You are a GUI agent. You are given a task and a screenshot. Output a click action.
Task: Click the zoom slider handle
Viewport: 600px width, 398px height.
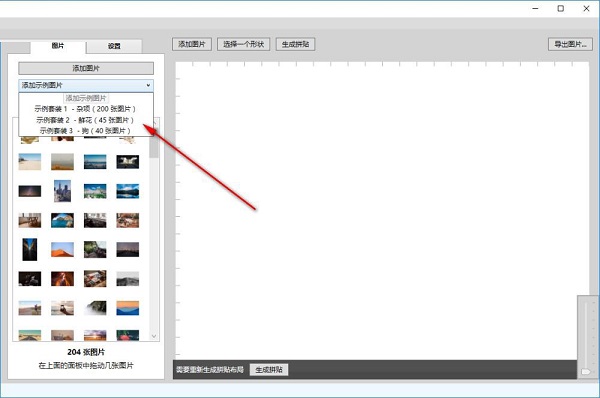click(x=586, y=372)
